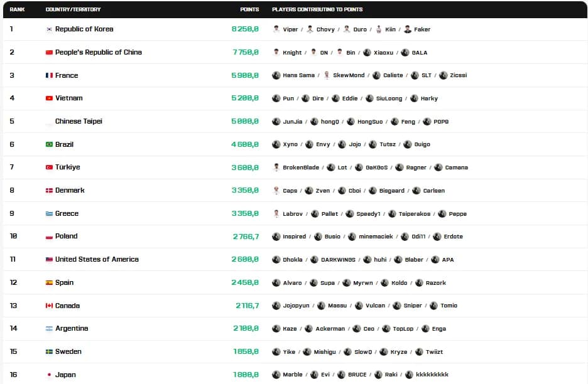The height and width of the screenshot is (384, 588).
Task: Click Chovy's player avatar
Action: pyautogui.click(x=310, y=29)
